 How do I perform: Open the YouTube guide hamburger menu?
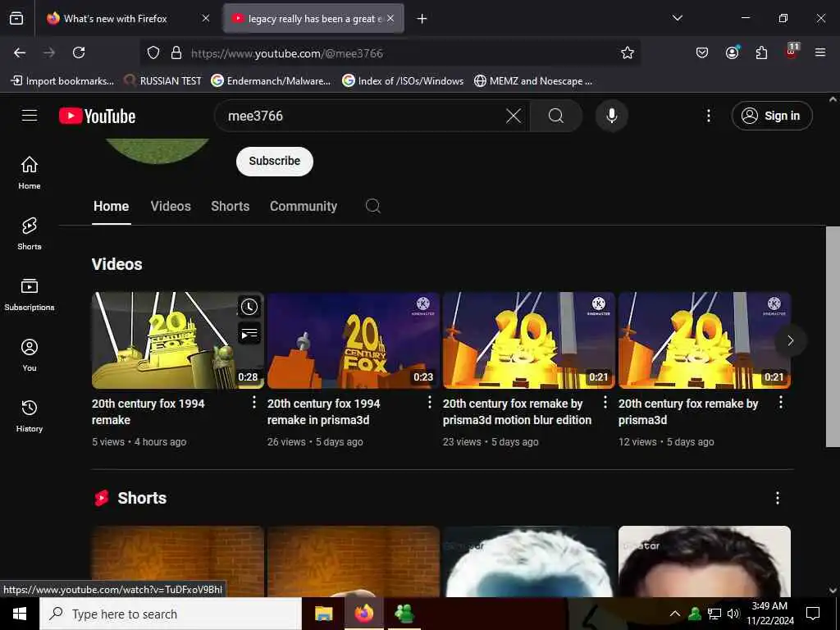pos(30,115)
